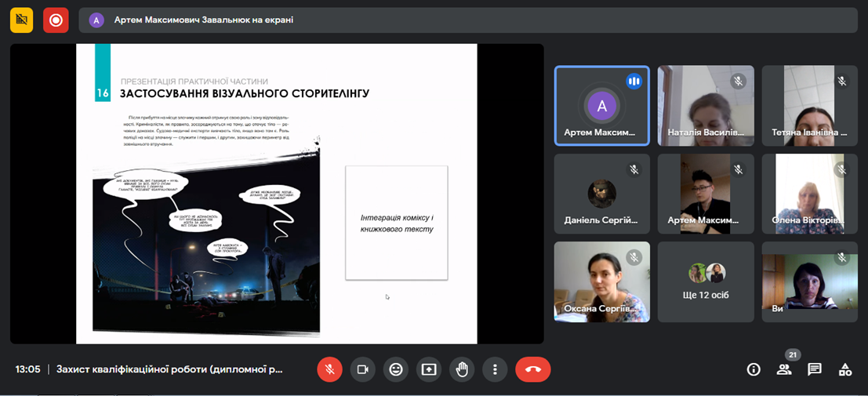Viewport: 868px width, 396px height.
Task: Click the muted mic icon on Тетяна Іванівна tile
Action: (842, 82)
